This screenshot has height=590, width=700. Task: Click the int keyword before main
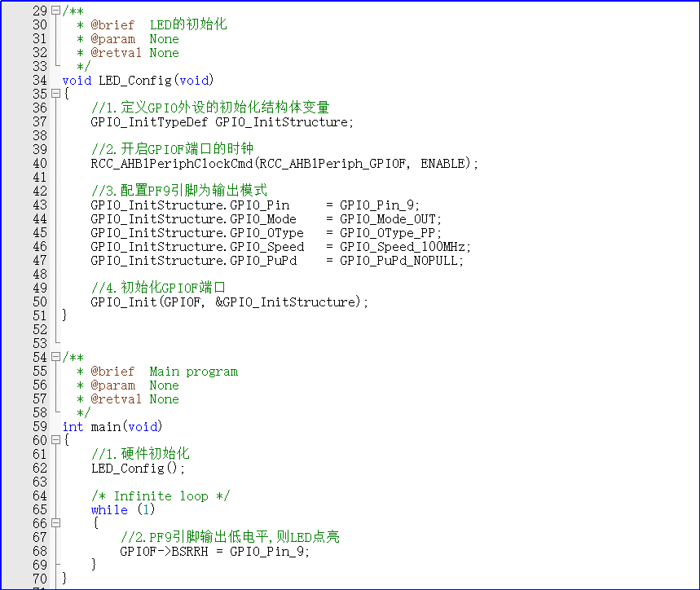73,427
